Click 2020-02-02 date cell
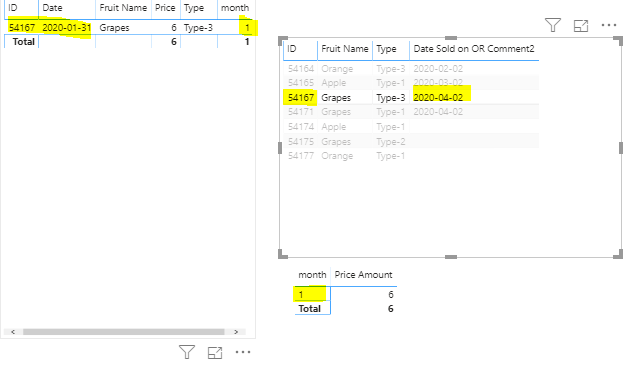The width and height of the screenshot is (642, 374). [438, 69]
